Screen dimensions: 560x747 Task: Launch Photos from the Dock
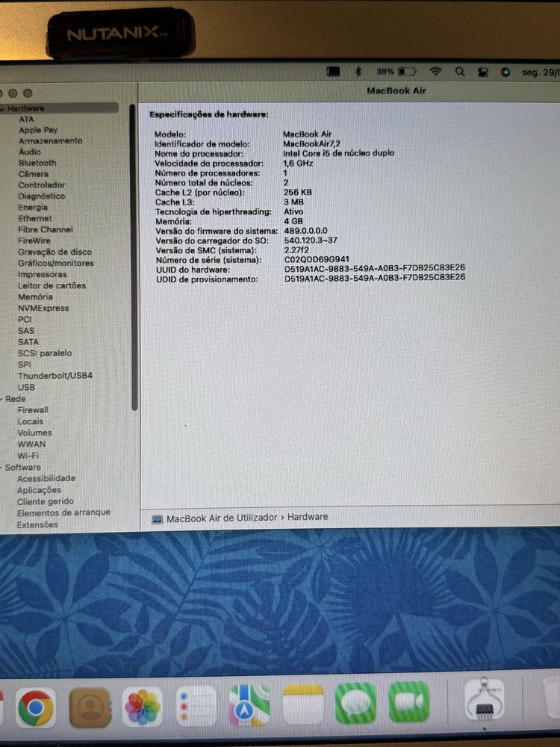pos(143,707)
